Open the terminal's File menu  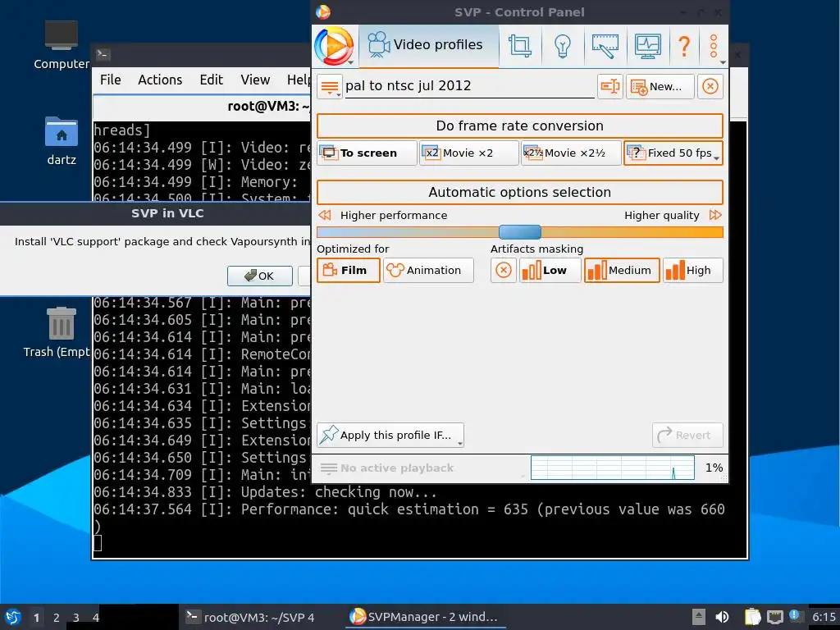[x=111, y=80]
